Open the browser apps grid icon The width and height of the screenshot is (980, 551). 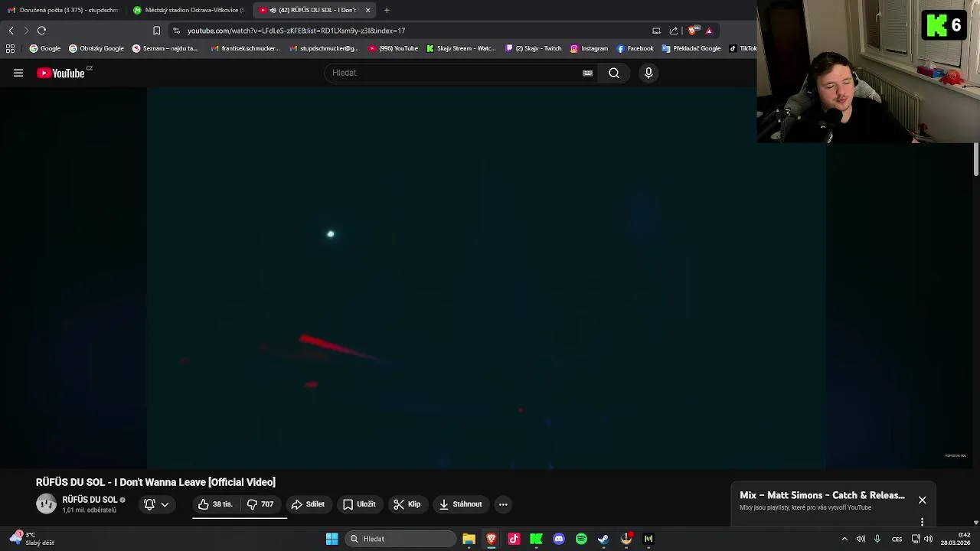10,48
